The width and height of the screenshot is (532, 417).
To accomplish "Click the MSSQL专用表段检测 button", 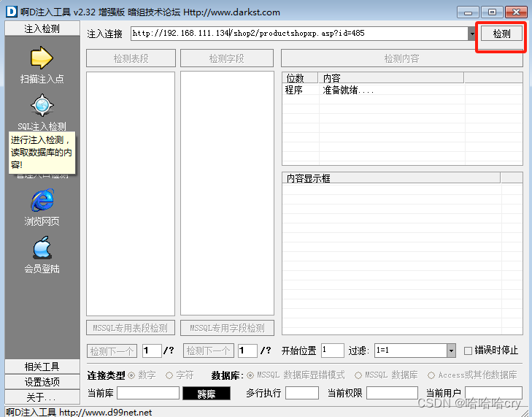I will pos(131,328).
